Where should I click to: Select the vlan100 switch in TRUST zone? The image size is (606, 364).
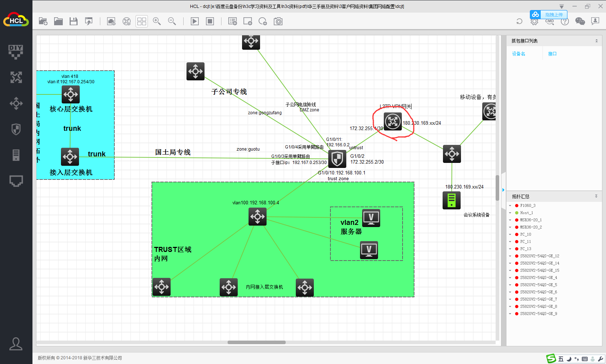click(258, 217)
